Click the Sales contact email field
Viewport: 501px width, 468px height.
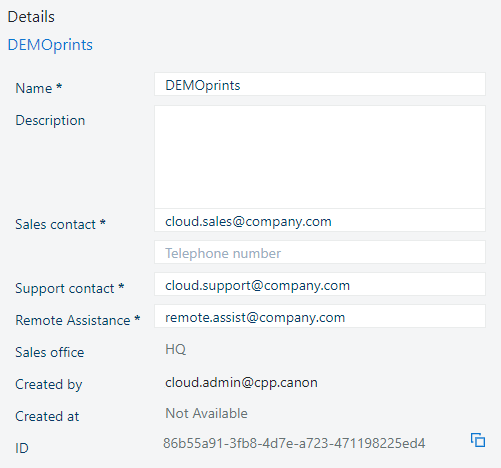[x=320, y=220]
